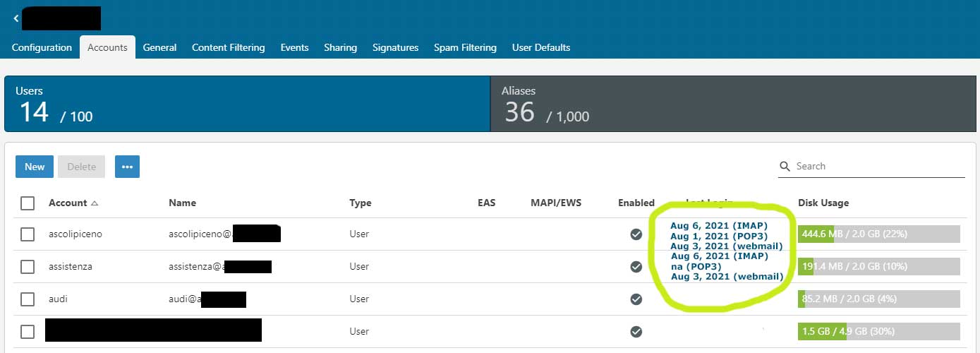980x353 pixels.
Task: Click enabled checkmark icon for assistenza
Action: (x=636, y=267)
